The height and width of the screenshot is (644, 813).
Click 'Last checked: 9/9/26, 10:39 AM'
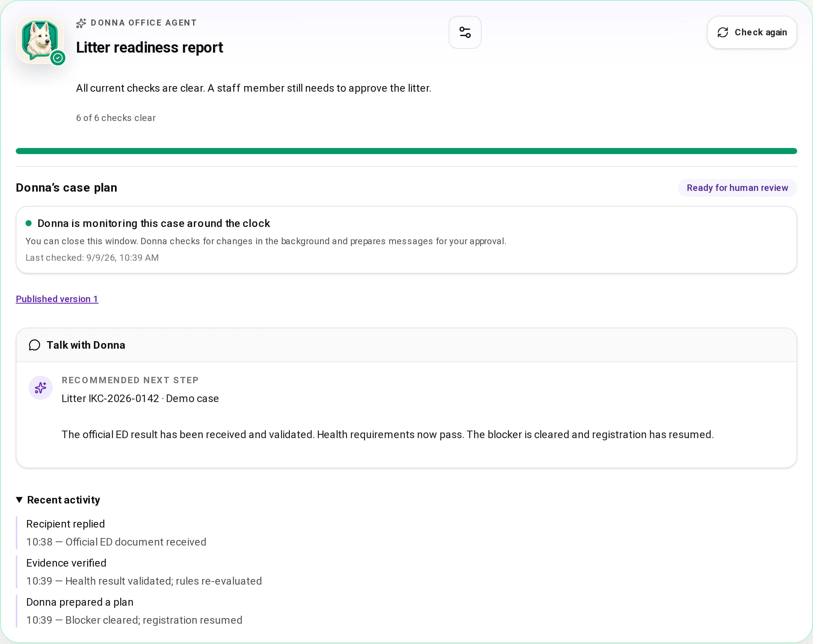92,258
